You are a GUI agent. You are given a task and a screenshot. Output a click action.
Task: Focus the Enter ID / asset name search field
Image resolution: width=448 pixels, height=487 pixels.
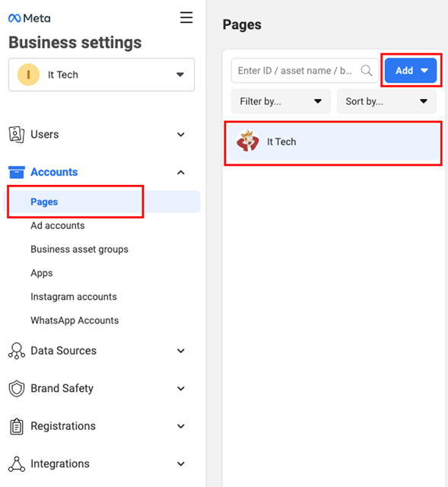coord(304,71)
